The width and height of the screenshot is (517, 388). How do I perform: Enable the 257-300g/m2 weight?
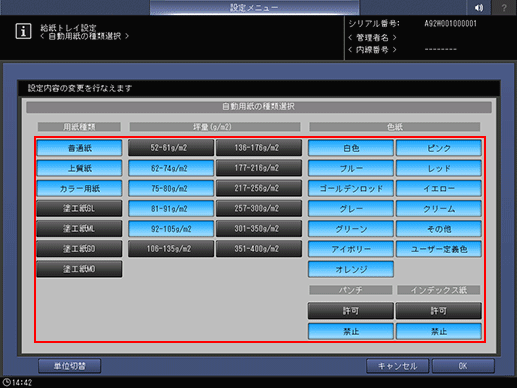[259, 209]
